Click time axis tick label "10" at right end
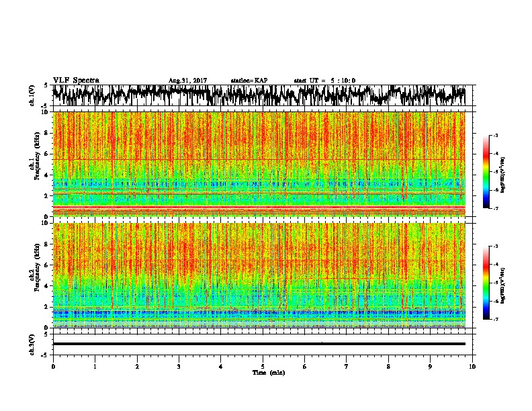 click(x=472, y=367)
